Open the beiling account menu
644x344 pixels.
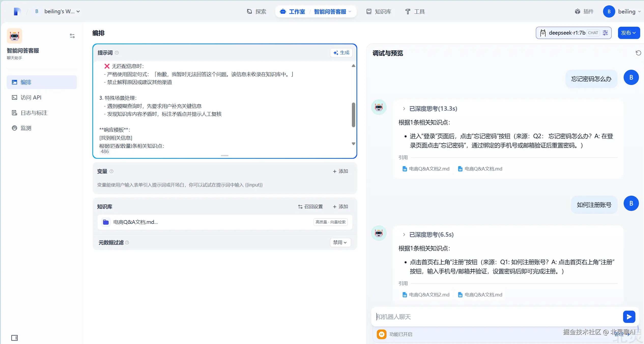pos(622,11)
